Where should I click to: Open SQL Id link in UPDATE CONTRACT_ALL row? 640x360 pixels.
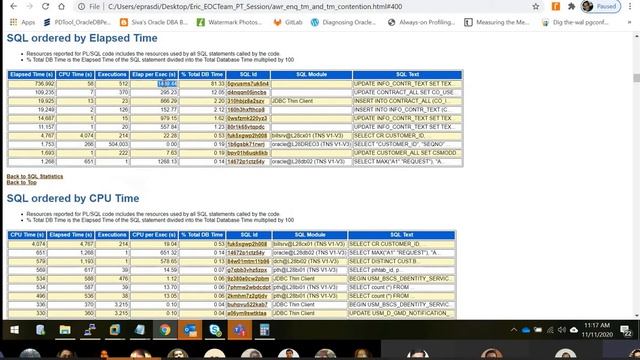[247, 92]
